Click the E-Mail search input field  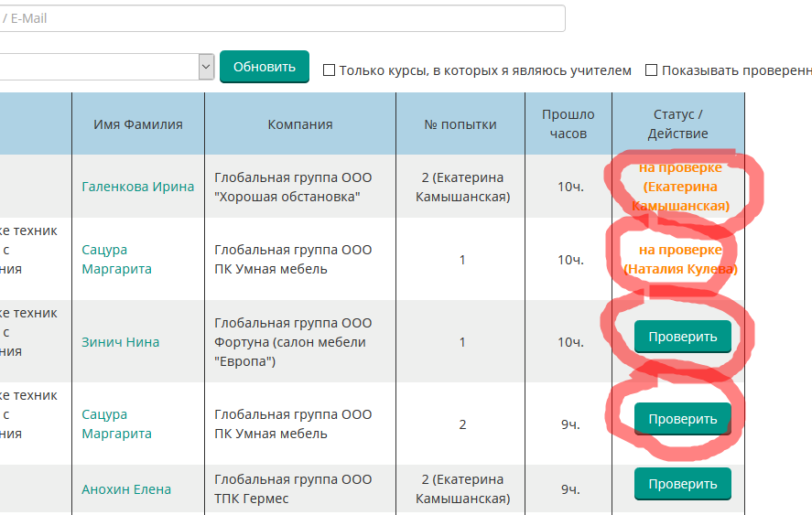[275, 18]
